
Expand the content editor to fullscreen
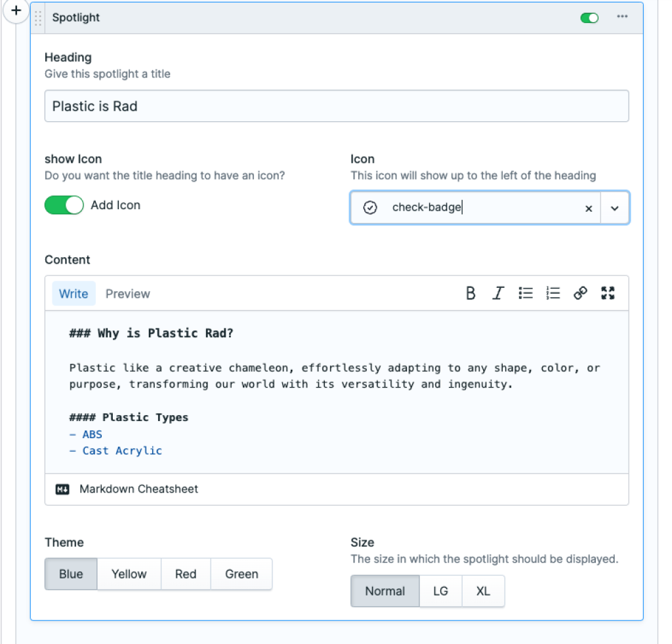608,293
